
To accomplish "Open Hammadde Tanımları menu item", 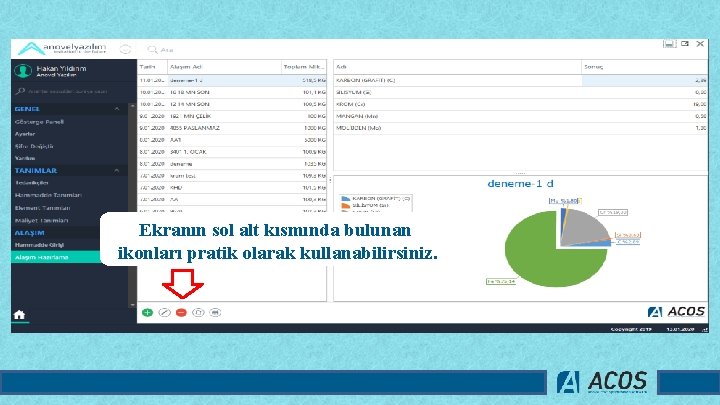I will coord(48,195).
